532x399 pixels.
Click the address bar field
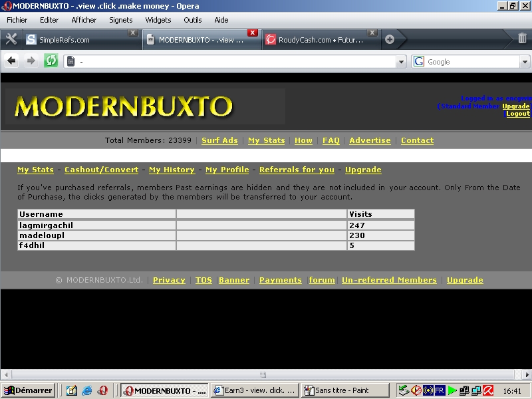point(234,62)
